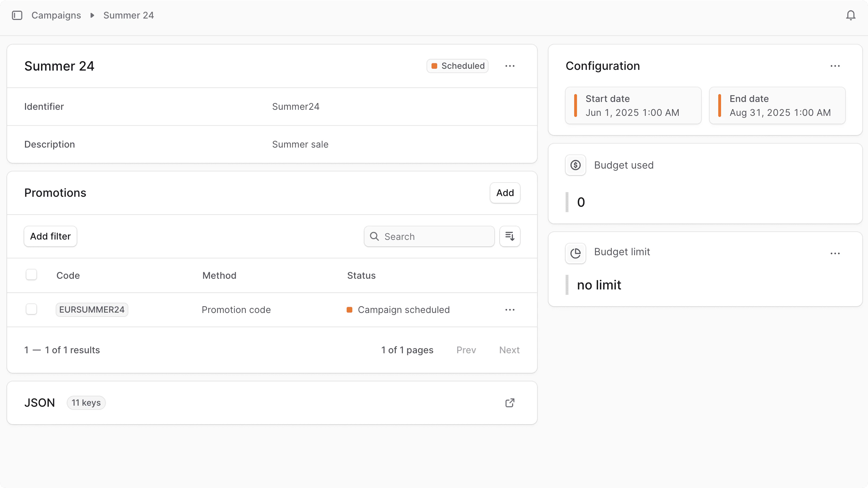
Task: Click the search magnifier icon
Action: coord(374,236)
